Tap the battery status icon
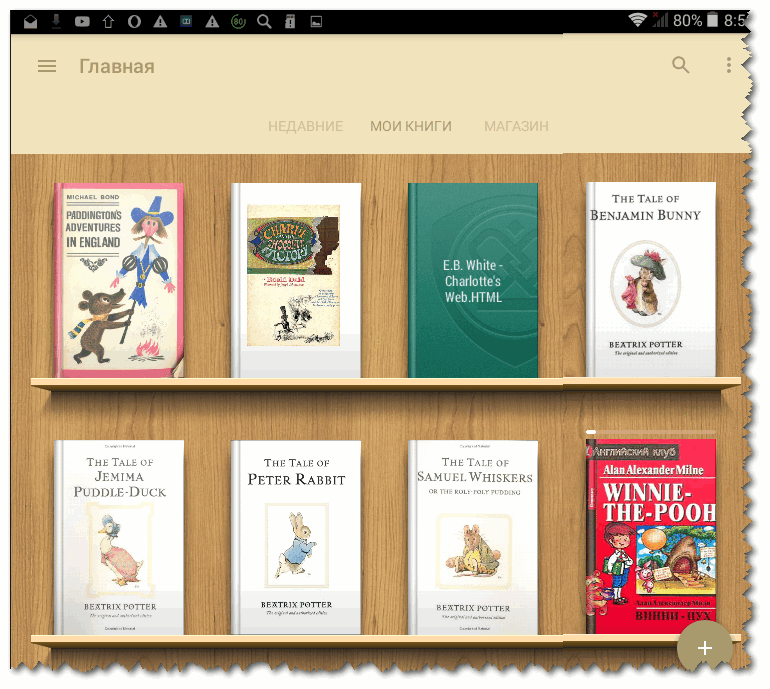Image resolution: width=770 pixels, height=689 pixels. [x=712, y=20]
